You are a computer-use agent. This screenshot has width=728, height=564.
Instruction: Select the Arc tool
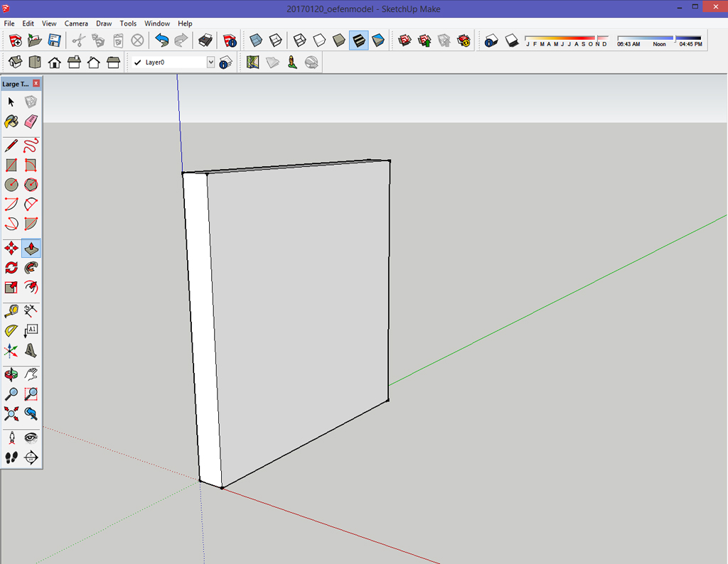tap(11, 204)
